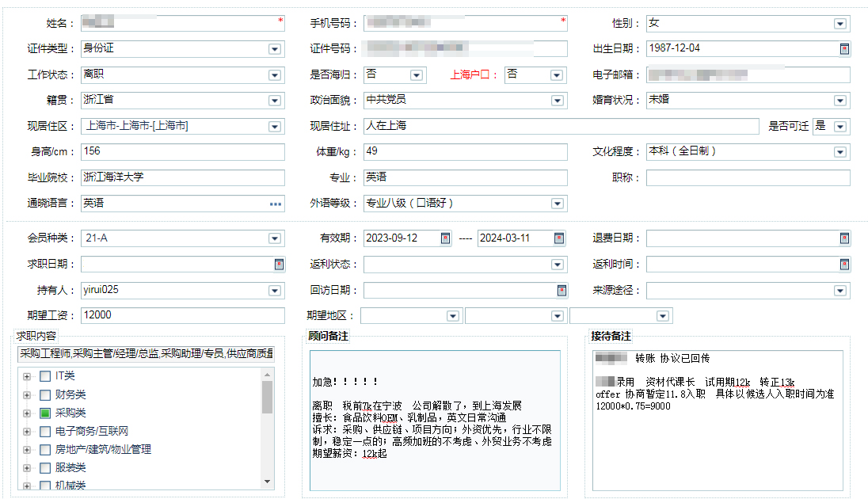Click the job category list scroll-up arrow

click(x=268, y=375)
